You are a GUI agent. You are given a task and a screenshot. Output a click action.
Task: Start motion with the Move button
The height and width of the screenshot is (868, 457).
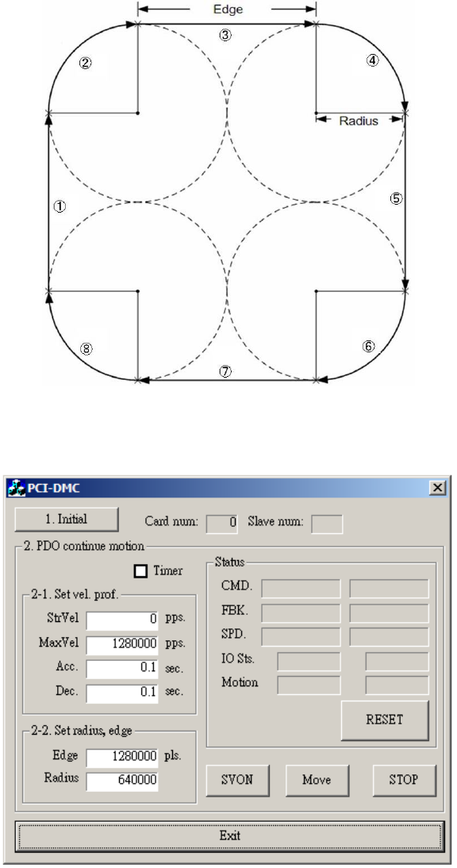click(x=317, y=779)
